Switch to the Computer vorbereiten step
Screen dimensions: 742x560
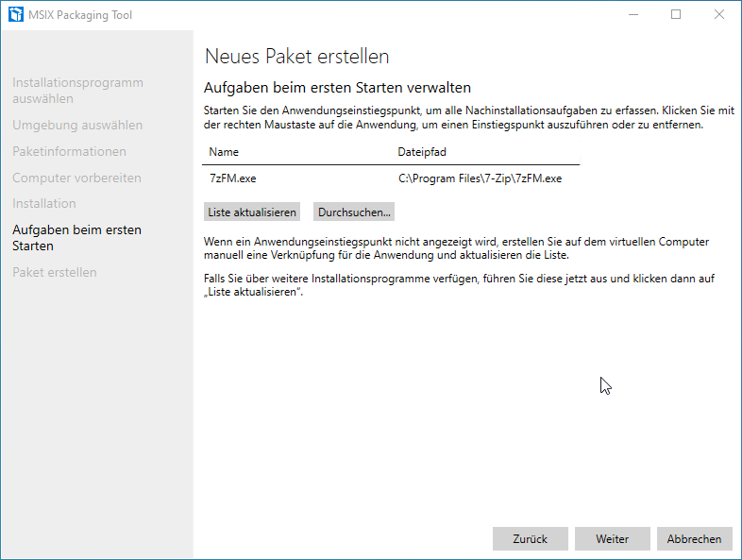point(76,178)
